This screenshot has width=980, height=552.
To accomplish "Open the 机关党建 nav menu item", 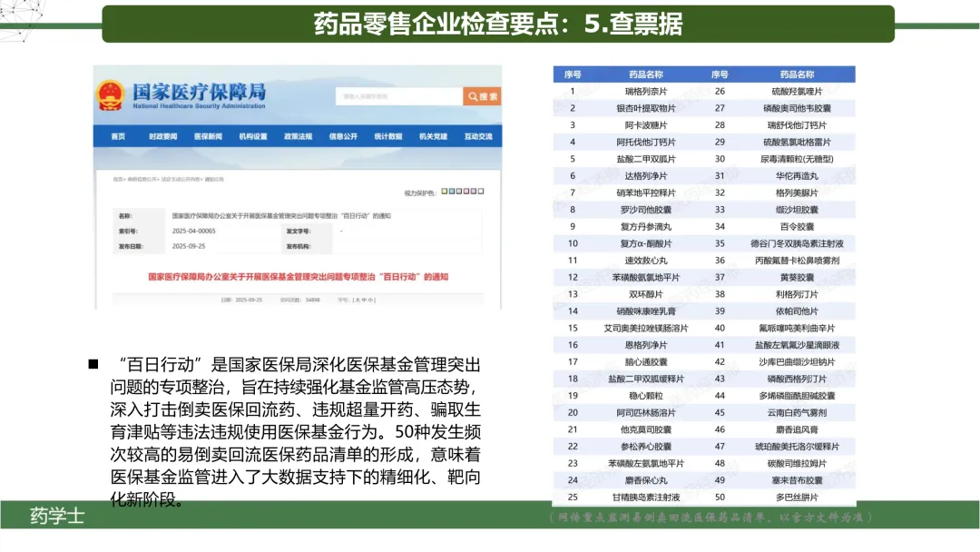I will point(433,136).
